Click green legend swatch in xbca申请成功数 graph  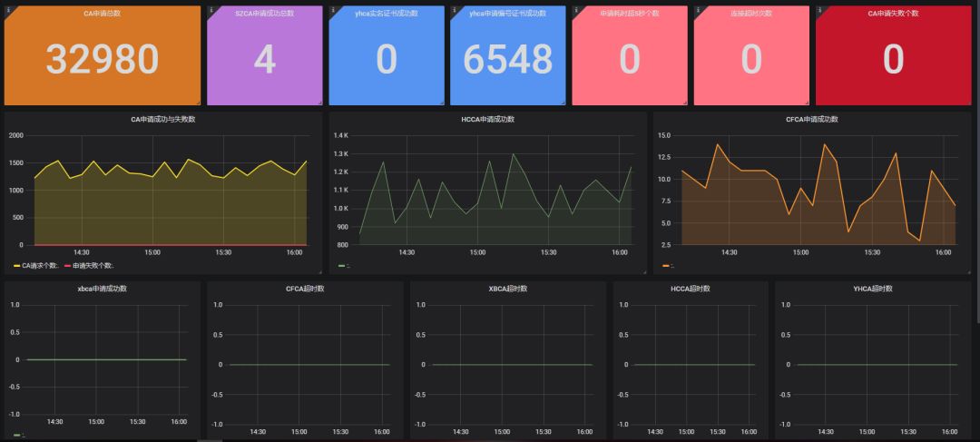[x=17, y=435]
